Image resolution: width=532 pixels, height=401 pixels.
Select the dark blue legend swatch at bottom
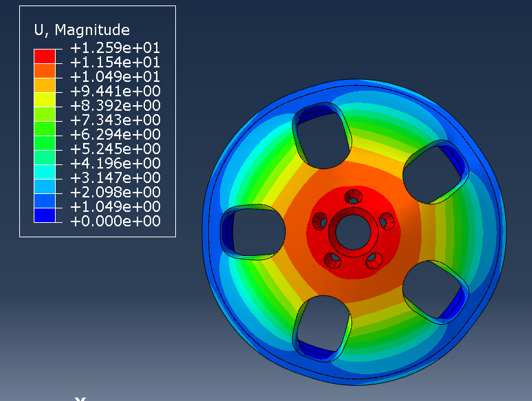click(x=45, y=215)
